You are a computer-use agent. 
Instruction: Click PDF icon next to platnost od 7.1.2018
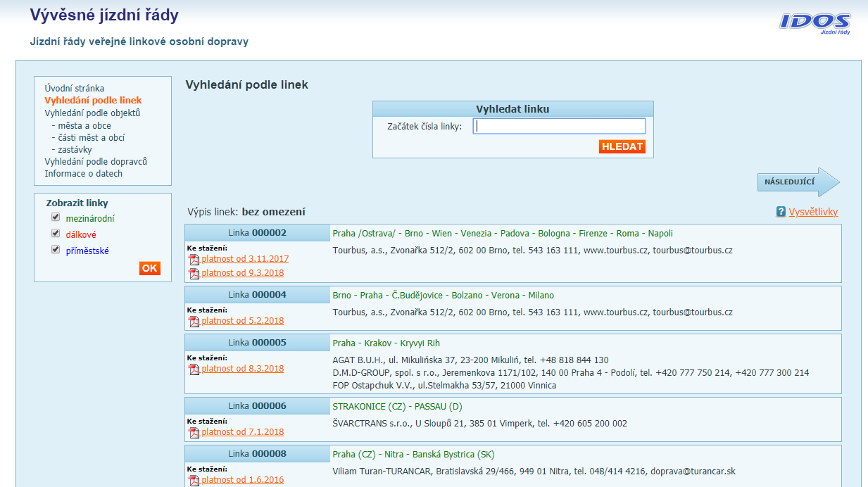click(x=194, y=432)
